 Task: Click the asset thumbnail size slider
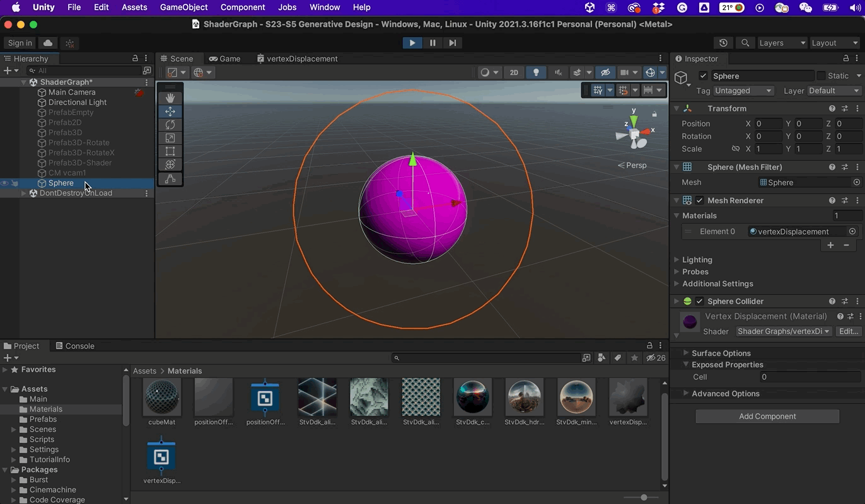(644, 497)
